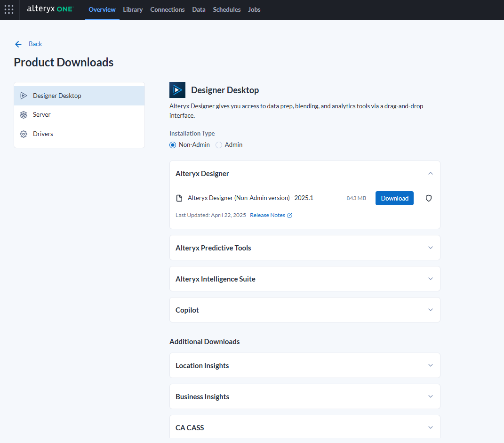Click the back arrow icon

tap(18, 44)
